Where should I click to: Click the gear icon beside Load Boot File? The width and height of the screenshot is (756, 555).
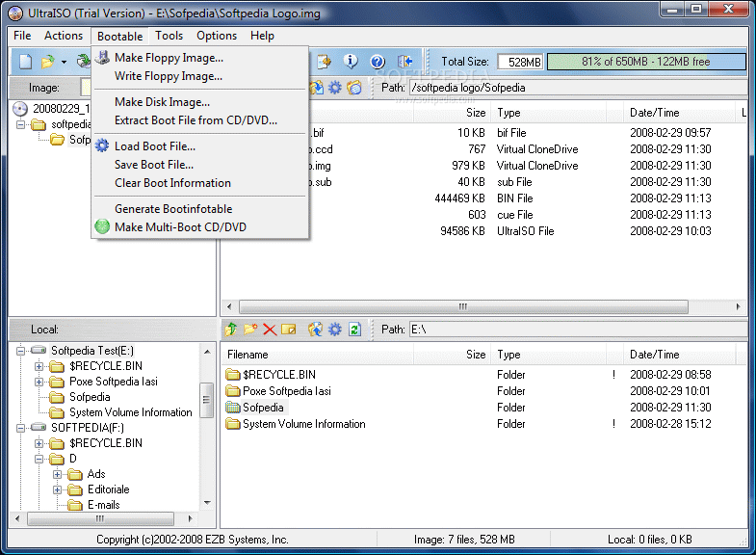pyautogui.click(x=102, y=145)
